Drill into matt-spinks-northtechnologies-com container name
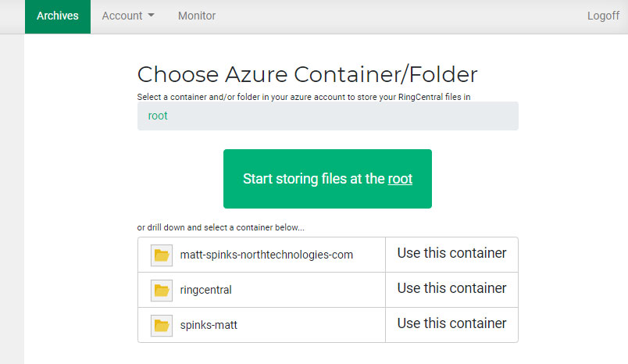628x364 pixels. (x=266, y=255)
